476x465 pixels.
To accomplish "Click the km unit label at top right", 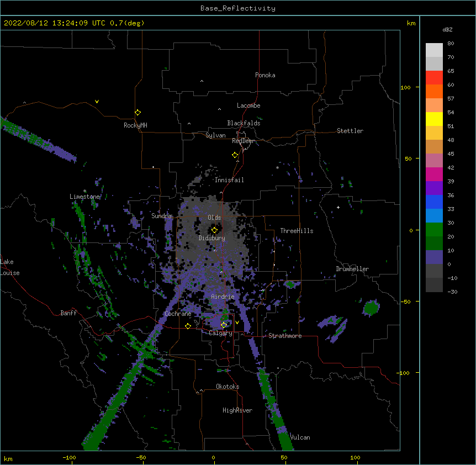I will click(x=411, y=23).
